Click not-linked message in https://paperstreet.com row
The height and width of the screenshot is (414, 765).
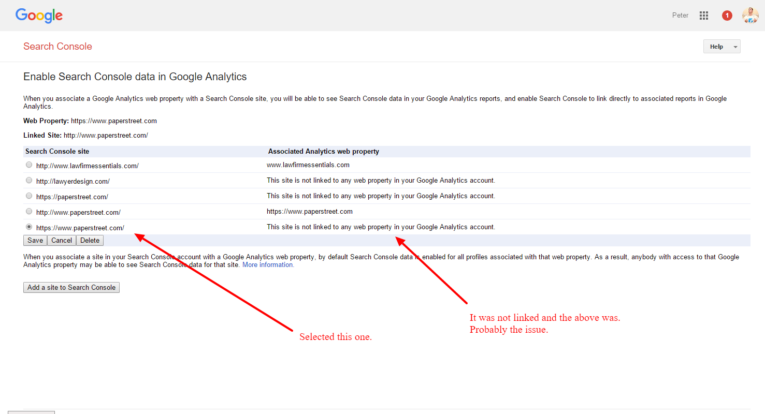click(x=381, y=196)
